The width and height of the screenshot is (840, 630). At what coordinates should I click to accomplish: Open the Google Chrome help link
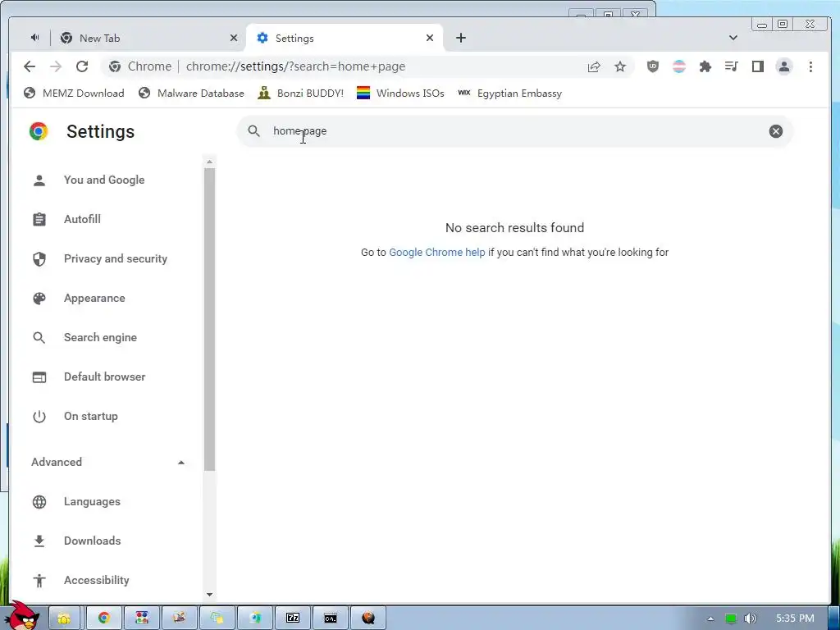[x=436, y=253]
